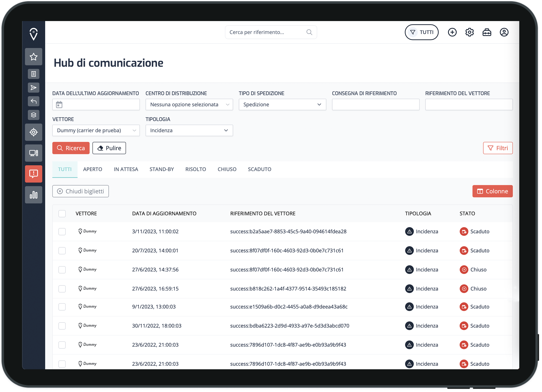542x392 pixels.
Task: Open the tracking target icon in sidebar
Action: [x=34, y=132]
